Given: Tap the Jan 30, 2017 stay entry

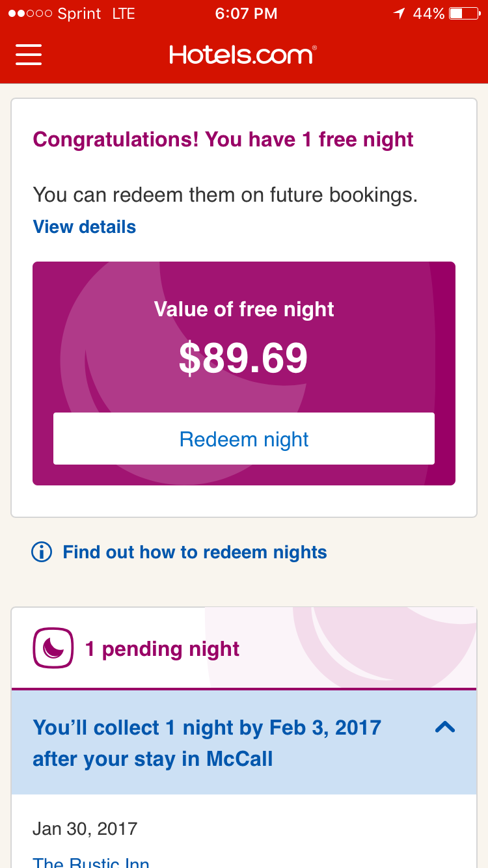Looking at the screenshot, I should pyautogui.click(x=85, y=828).
